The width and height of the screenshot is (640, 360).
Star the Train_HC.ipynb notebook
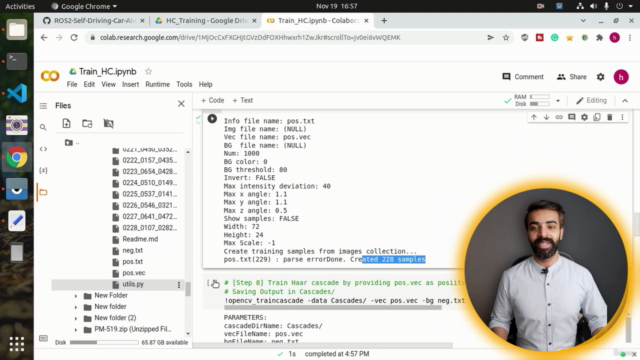pos(149,71)
